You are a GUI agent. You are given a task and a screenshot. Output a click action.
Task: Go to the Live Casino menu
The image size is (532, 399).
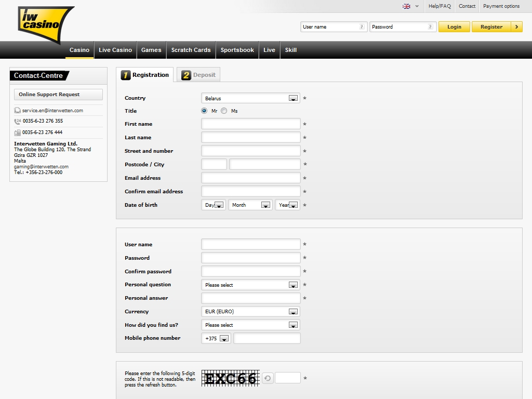pos(115,50)
